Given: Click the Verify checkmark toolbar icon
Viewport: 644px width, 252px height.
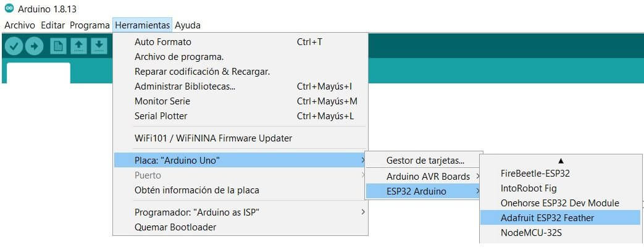Looking at the screenshot, I should 14,46.
